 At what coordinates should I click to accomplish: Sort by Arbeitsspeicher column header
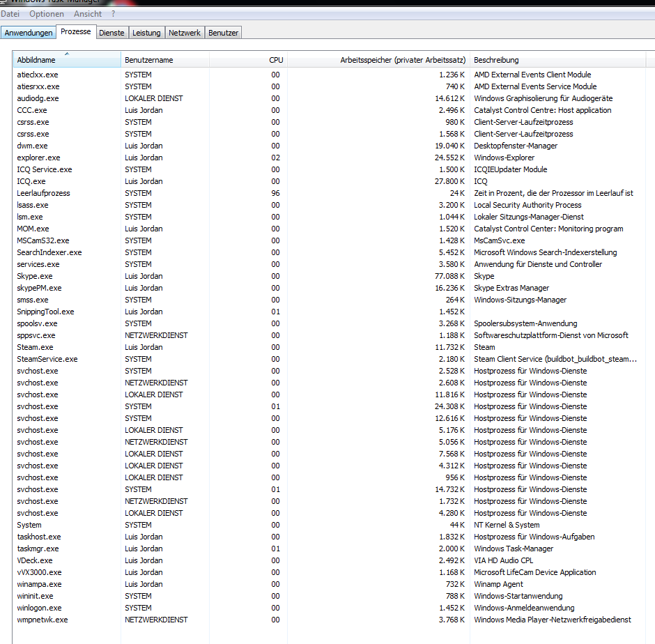click(378, 60)
